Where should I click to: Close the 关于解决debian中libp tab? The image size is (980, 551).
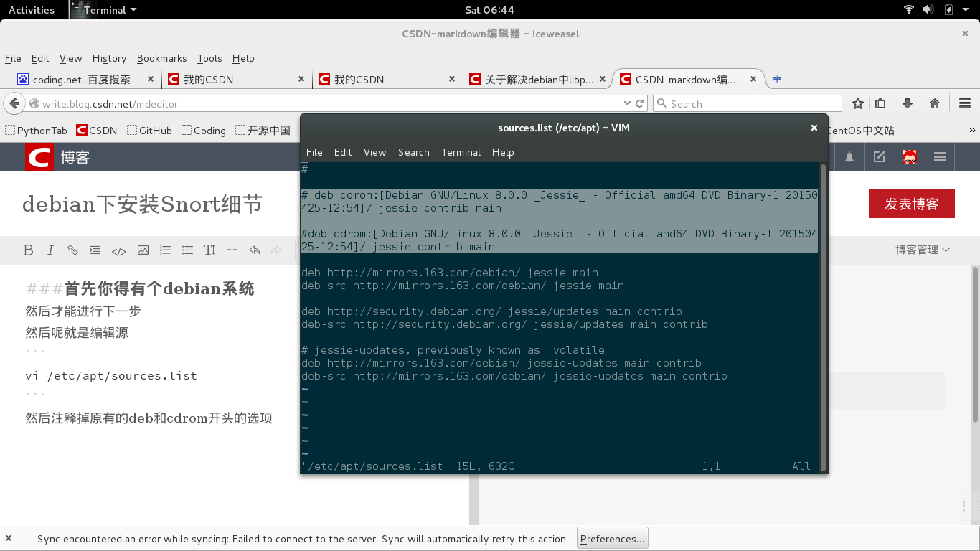[603, 80]
